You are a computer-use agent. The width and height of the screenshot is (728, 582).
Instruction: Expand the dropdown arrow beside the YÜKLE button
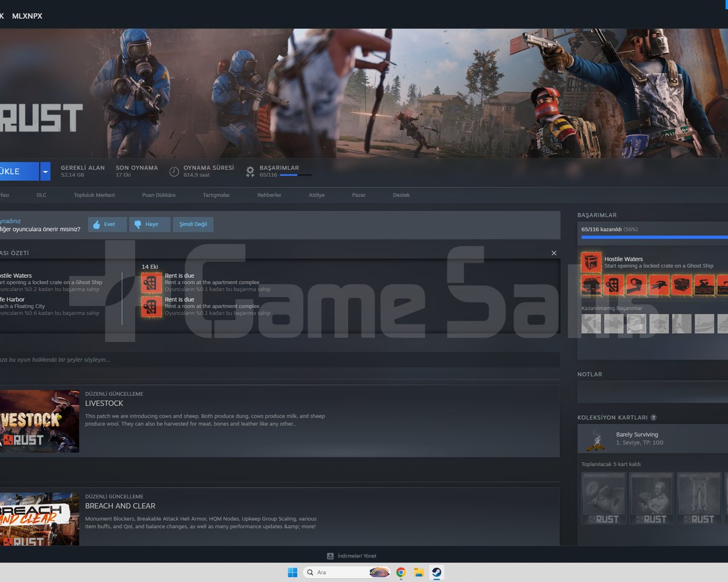tap(45, 172)
